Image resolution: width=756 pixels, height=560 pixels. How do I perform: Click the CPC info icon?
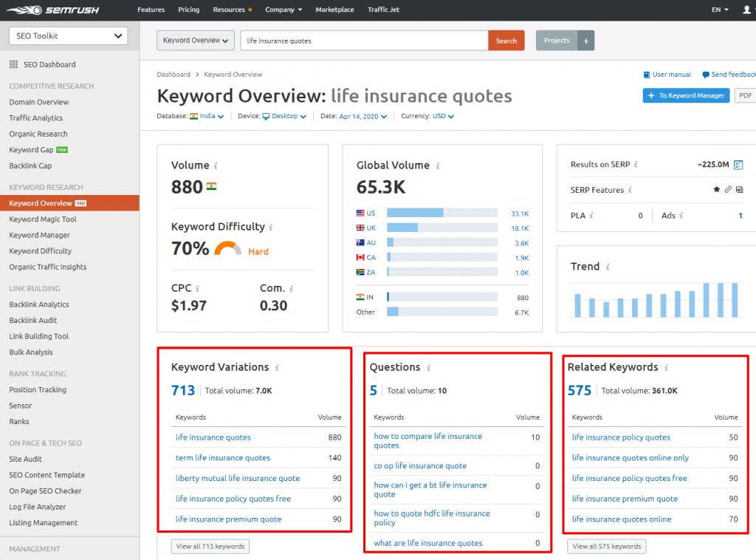pos(197,288)
